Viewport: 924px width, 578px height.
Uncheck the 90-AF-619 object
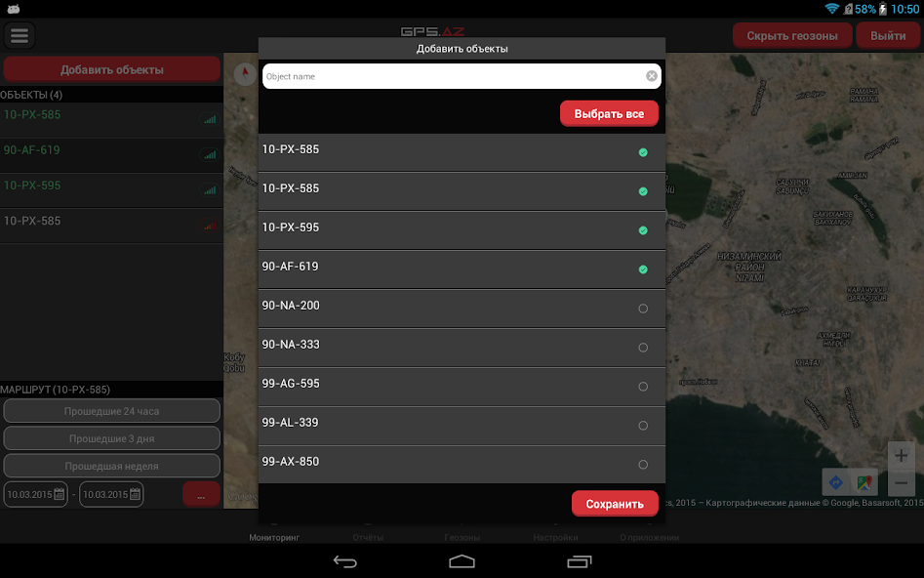click(x=642, y=269)
